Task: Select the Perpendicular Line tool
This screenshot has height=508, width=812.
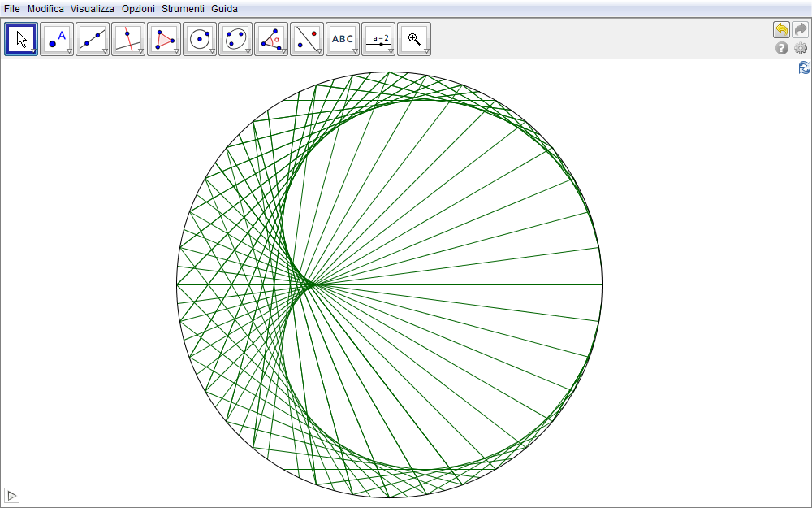Action: (x=128, y=39)
